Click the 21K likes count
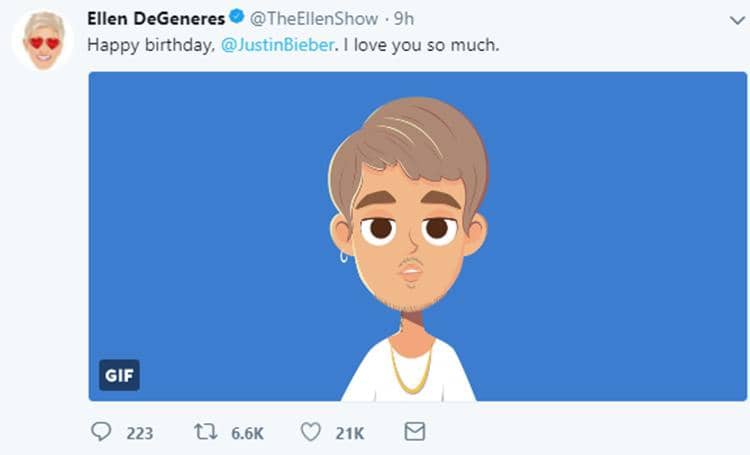This screenshot has height=455, width=750. coord(349,433)
